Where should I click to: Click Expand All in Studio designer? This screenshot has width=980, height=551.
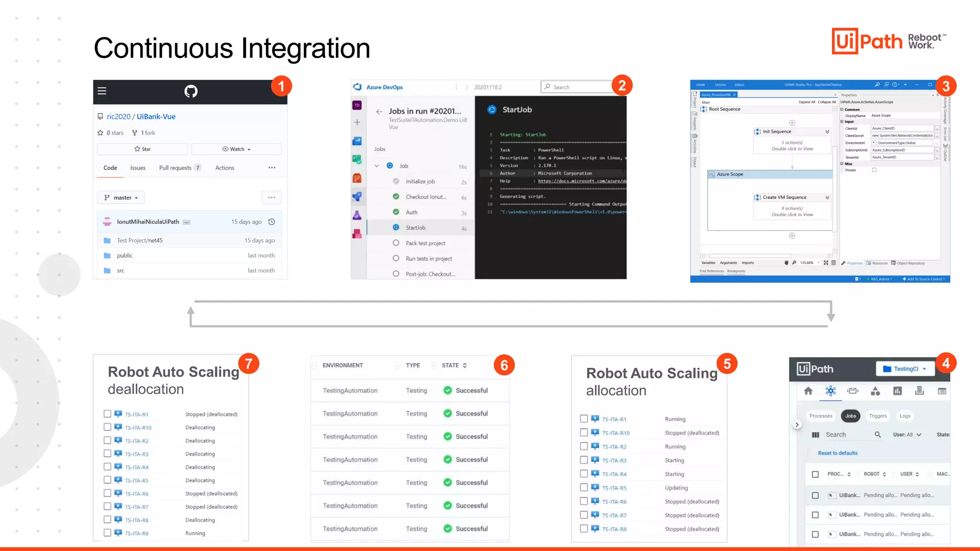(807, 102)
